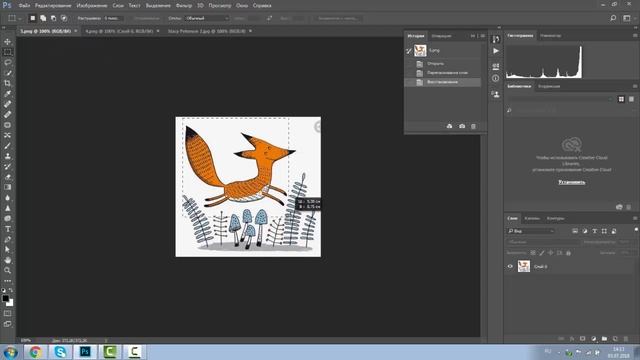This screenshot has width=640, height=360.
Task: Click the foreground color swatch
Action: [x=5, y=298]
